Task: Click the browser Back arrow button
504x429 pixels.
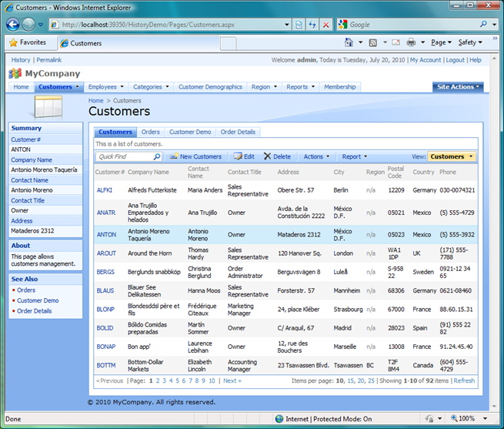Action: (13, 25)
